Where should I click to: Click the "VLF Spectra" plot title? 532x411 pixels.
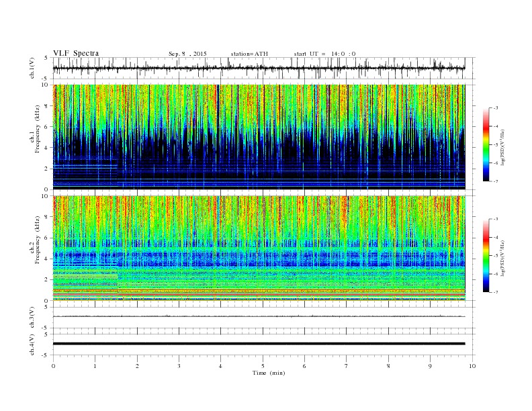tap(76, 53)
